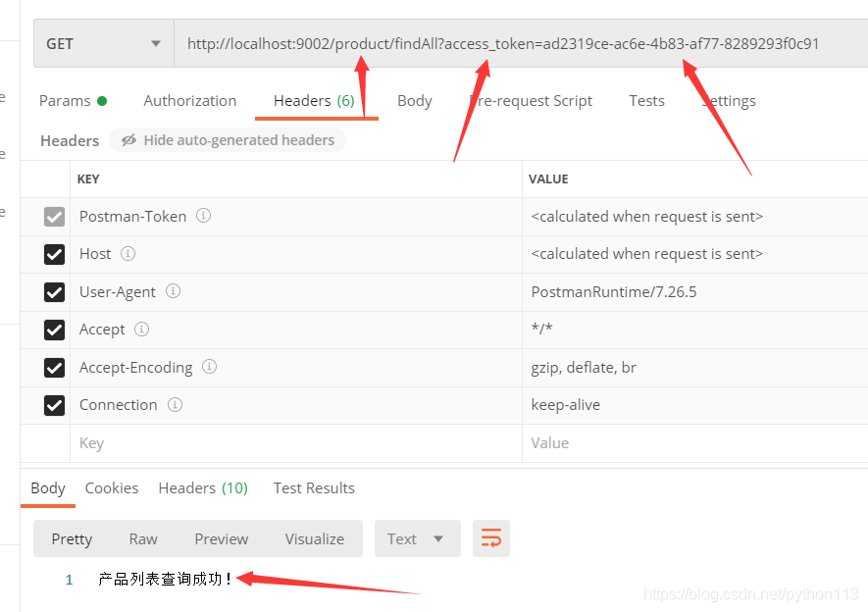The height and width of the screenshot is (612, 868).
Task: Click the KEY column header
Action: (x=88, y=179)
